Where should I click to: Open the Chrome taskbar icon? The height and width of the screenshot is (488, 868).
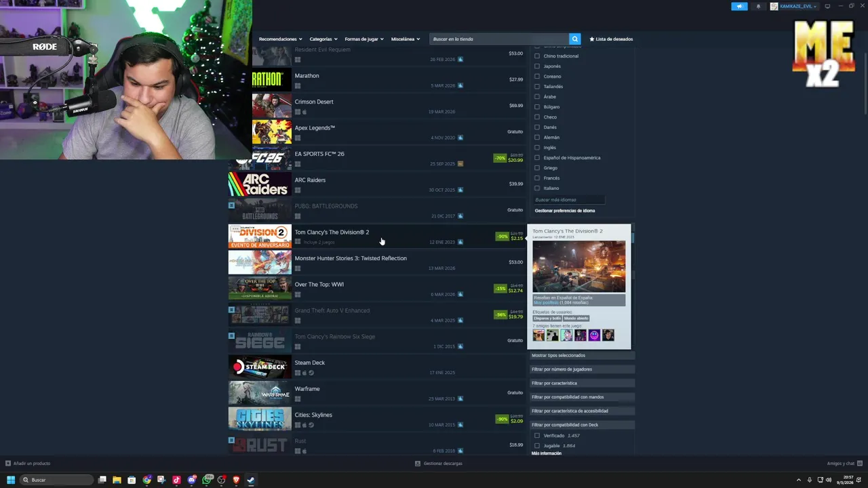[x=146, y=480]
